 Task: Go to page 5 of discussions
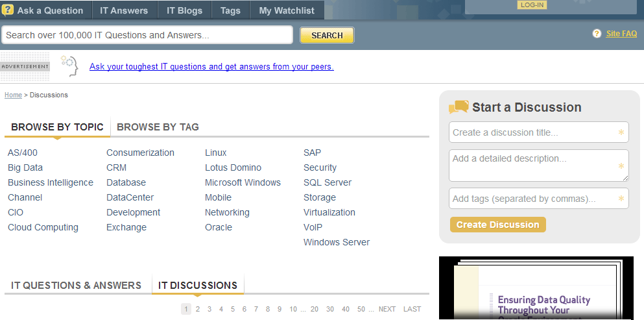click(232, 309)
